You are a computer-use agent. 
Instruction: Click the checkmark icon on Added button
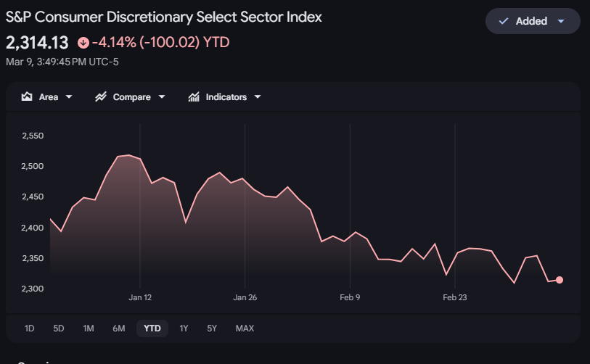tap(504, 21)
